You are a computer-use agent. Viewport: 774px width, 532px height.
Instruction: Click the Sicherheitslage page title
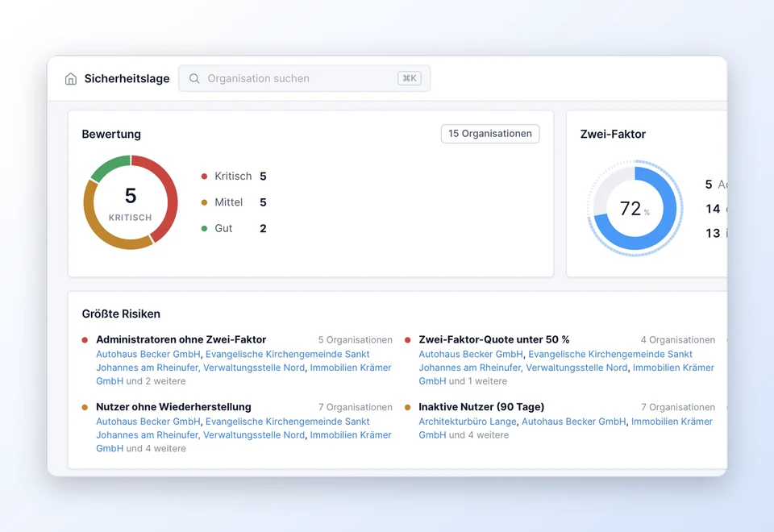pyautogui.click(x=127, y=79)
